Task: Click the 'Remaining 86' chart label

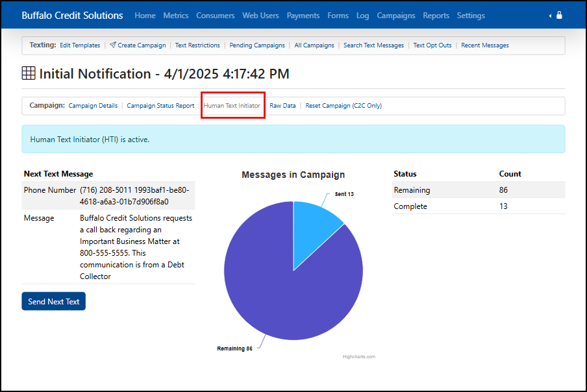Action: pos(234,349)
